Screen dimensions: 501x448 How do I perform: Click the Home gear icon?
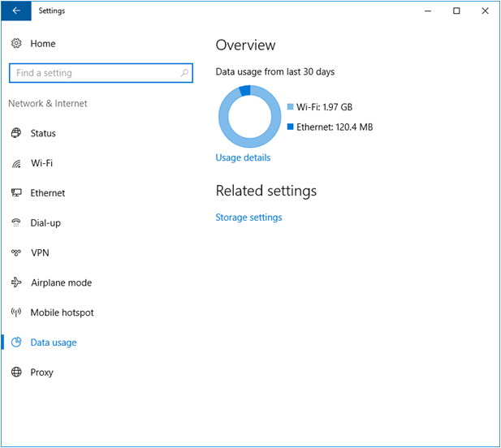coord(16,43)
